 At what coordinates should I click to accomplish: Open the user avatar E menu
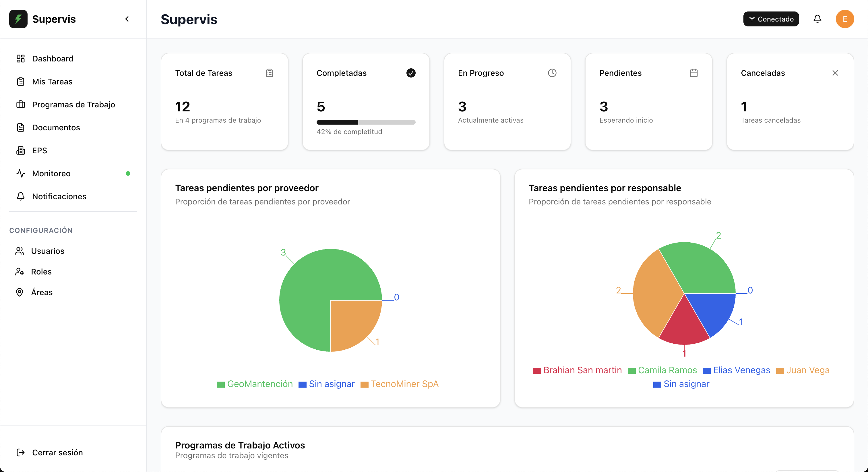pos(844,19)
